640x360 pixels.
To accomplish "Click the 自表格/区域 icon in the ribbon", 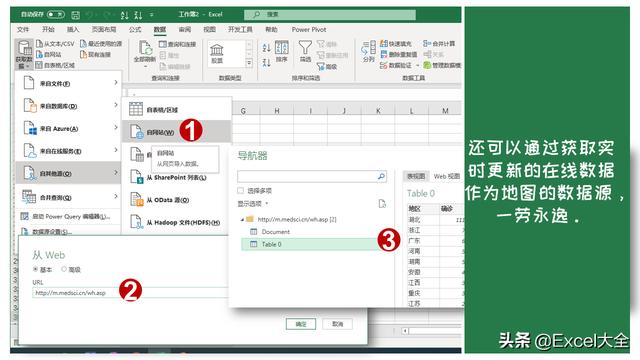I will tap(39, 64).
